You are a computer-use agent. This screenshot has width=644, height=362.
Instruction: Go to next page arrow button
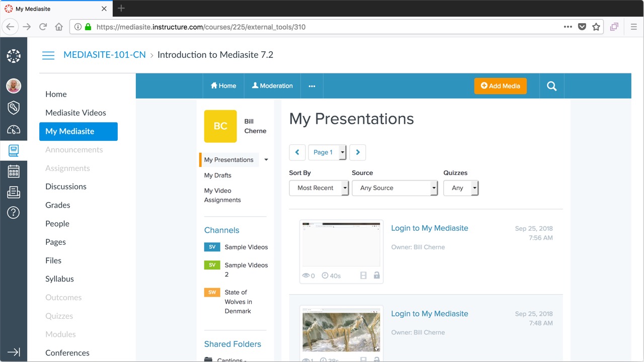tap(358, 152)
